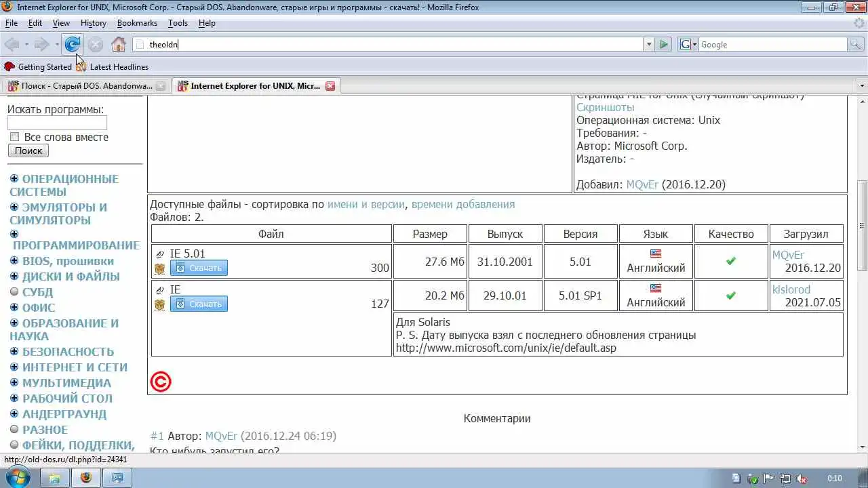This screenshot has width=868, height=488.
Task: Close the Поиск - Старый DOS tab
Action: 161,86
